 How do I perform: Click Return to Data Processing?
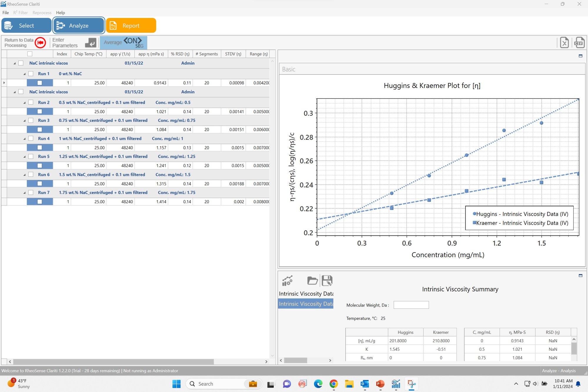tap(25, 42)
